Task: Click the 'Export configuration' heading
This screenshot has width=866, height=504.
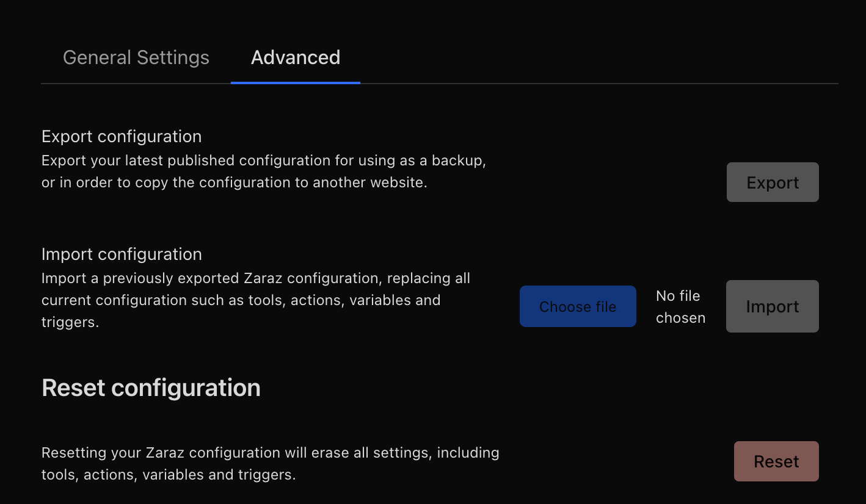Action: click(x=122, y=136)
